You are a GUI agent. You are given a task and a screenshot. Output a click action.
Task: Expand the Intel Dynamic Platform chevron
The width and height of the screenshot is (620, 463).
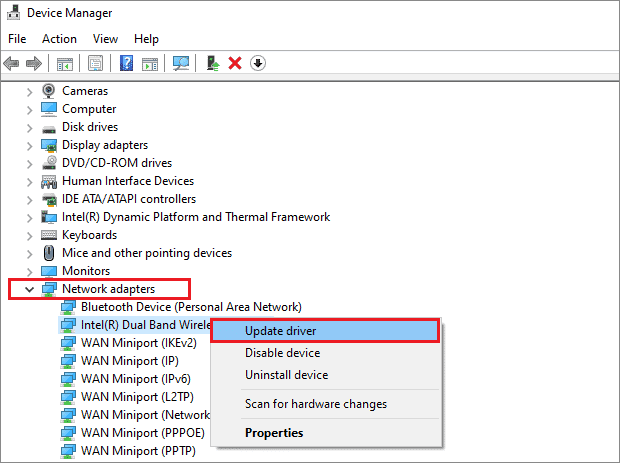[x=29, y=217]
